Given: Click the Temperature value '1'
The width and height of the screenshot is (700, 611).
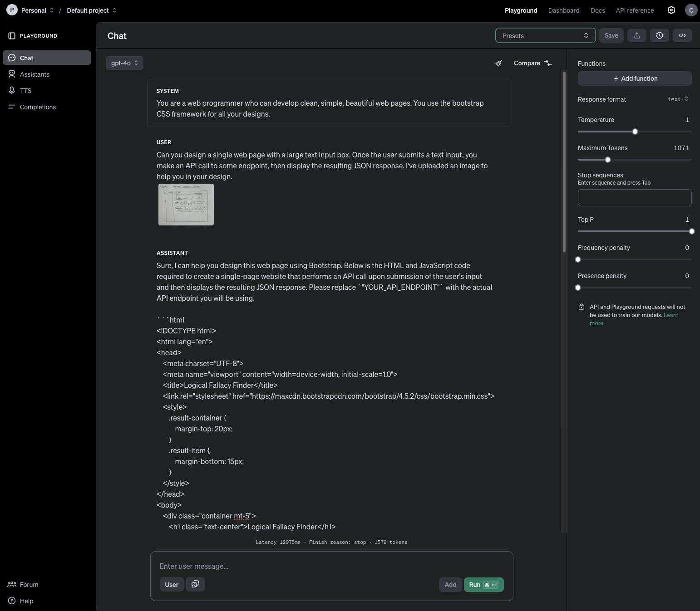Looking at the screenshot, I should coord(687,120).
